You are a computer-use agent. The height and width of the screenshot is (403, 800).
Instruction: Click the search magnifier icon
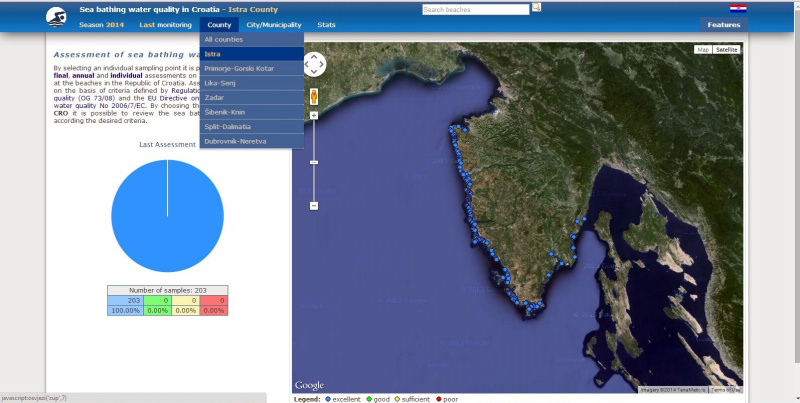536,8
